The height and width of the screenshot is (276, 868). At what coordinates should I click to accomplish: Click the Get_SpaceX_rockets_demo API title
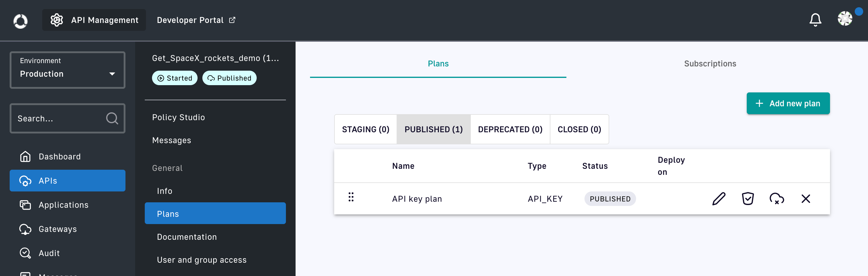click(215, 58)
